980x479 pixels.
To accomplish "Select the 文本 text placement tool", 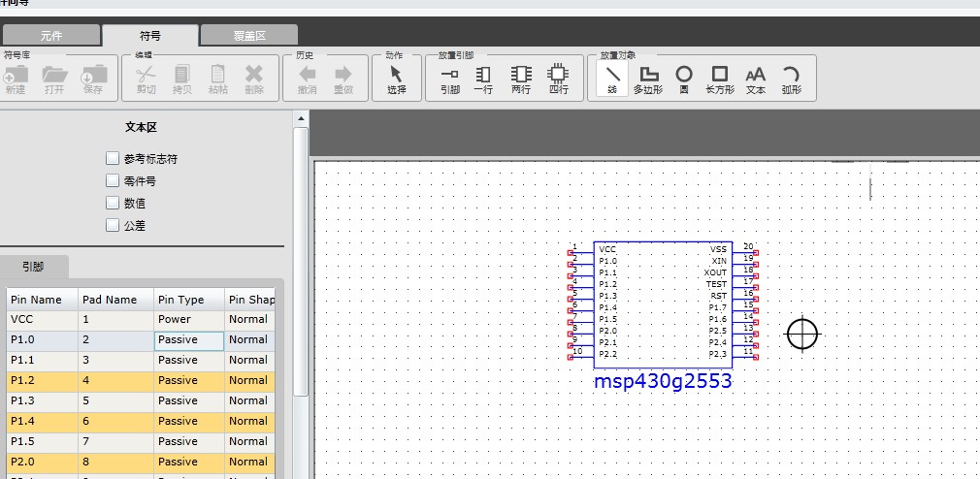I will 756,80.
